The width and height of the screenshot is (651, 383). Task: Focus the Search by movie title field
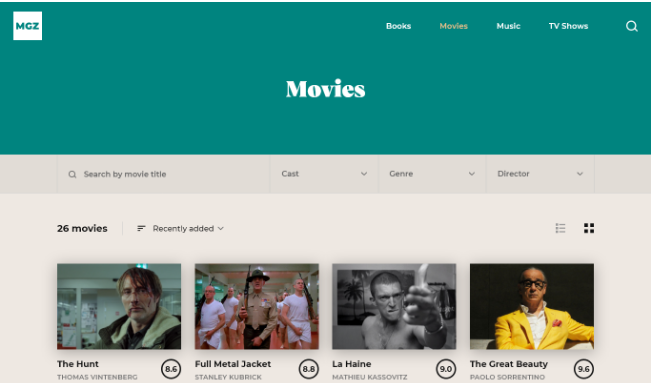[x=164, y=174]
